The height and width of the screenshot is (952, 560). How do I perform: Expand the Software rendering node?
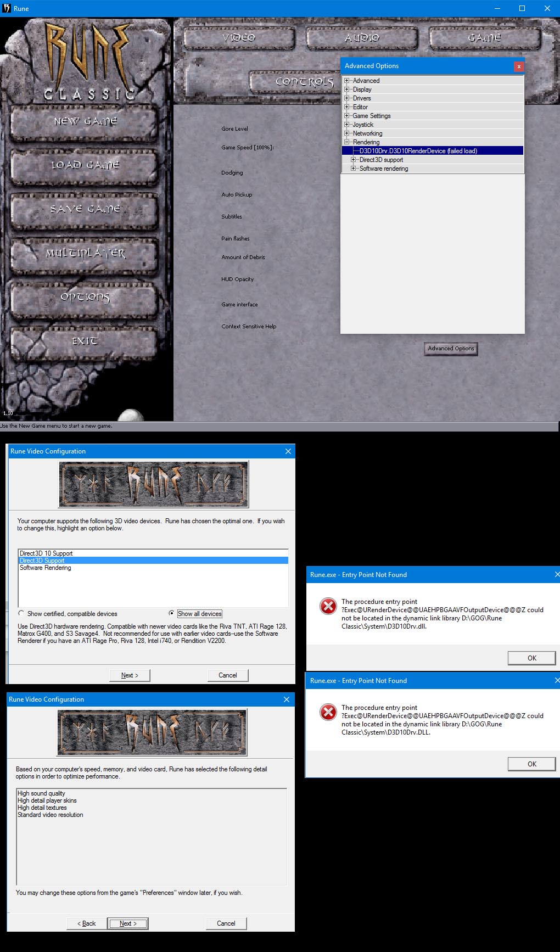point(353,169)
